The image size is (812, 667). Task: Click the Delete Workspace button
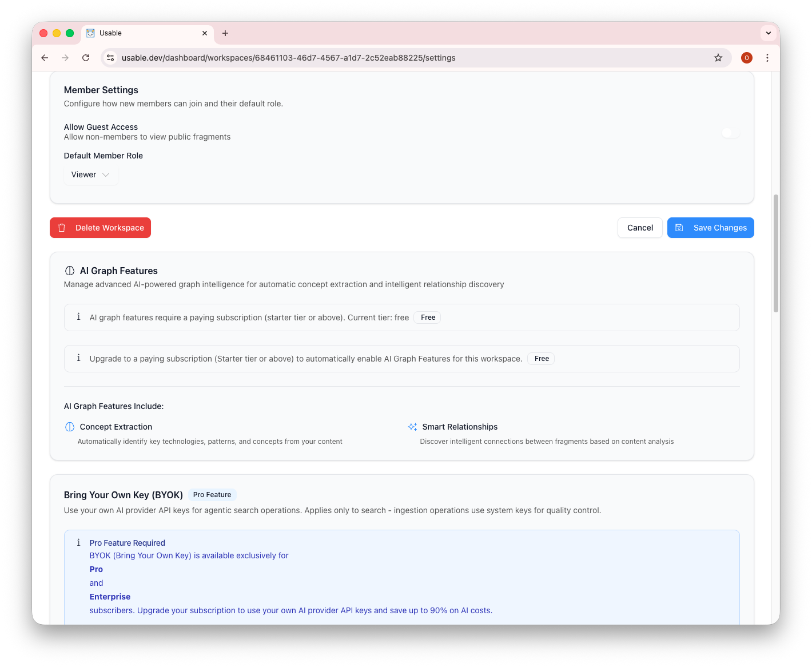100,228
